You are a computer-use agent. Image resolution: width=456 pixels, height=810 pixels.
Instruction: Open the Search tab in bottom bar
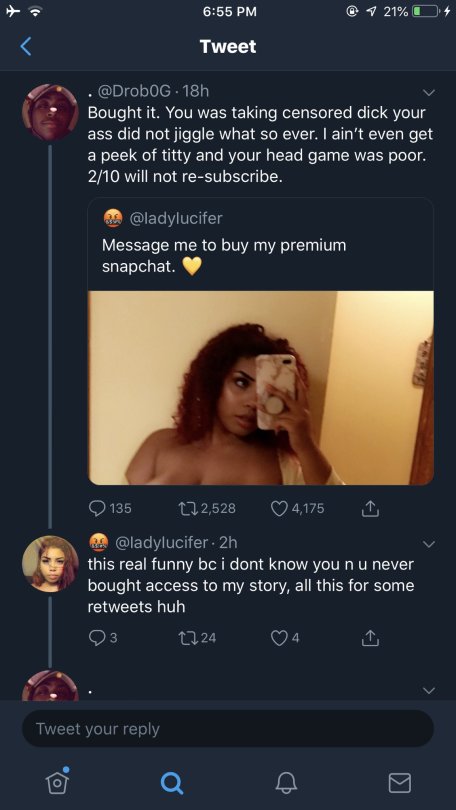coord(171,783)
